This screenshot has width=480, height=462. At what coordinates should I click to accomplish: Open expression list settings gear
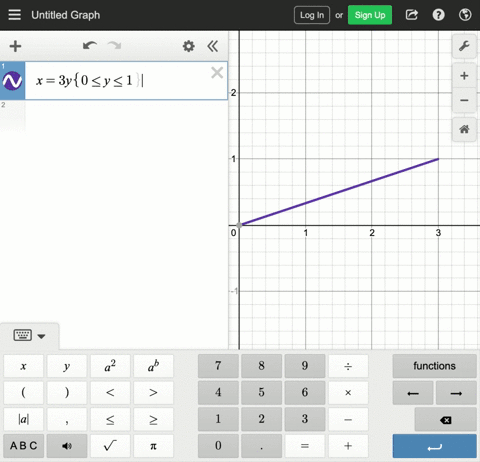(188, 46)
